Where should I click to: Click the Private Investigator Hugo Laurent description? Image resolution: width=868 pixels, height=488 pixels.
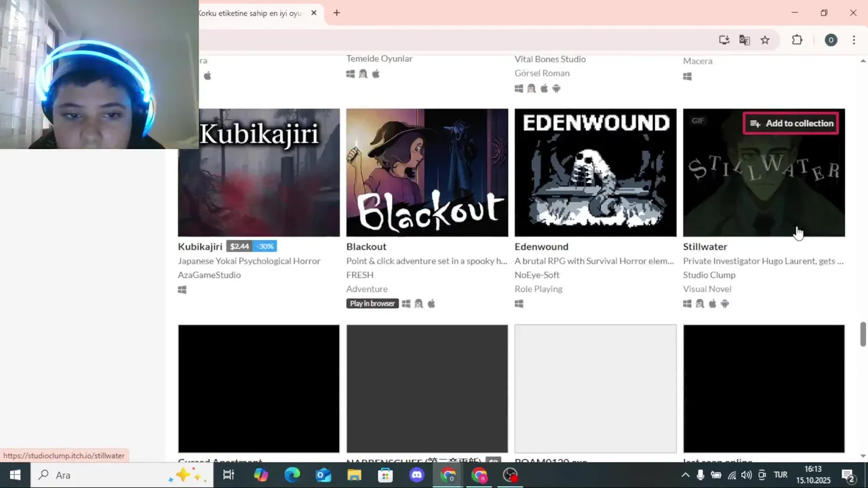(763, 261)
